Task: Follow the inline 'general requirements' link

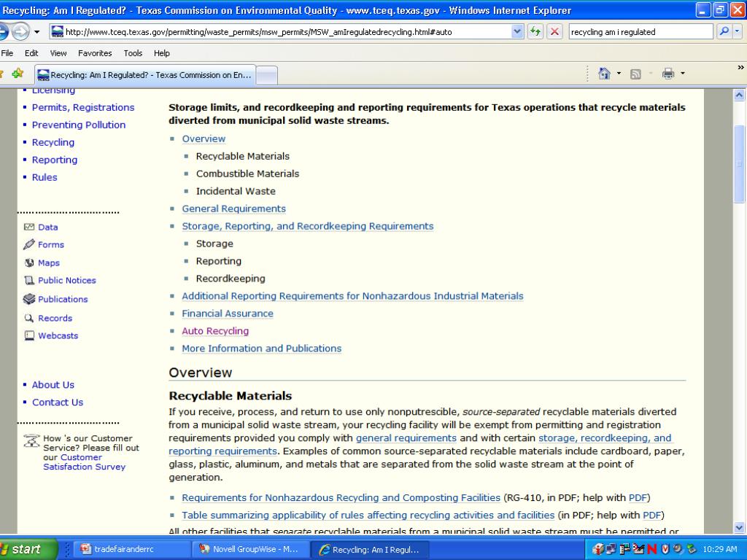Action: 406,438
